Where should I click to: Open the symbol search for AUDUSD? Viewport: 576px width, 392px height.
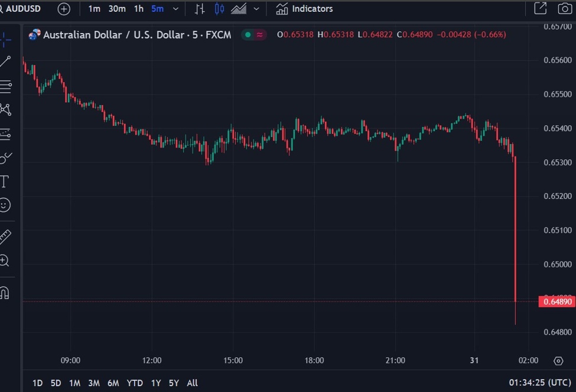coord(24,8)
